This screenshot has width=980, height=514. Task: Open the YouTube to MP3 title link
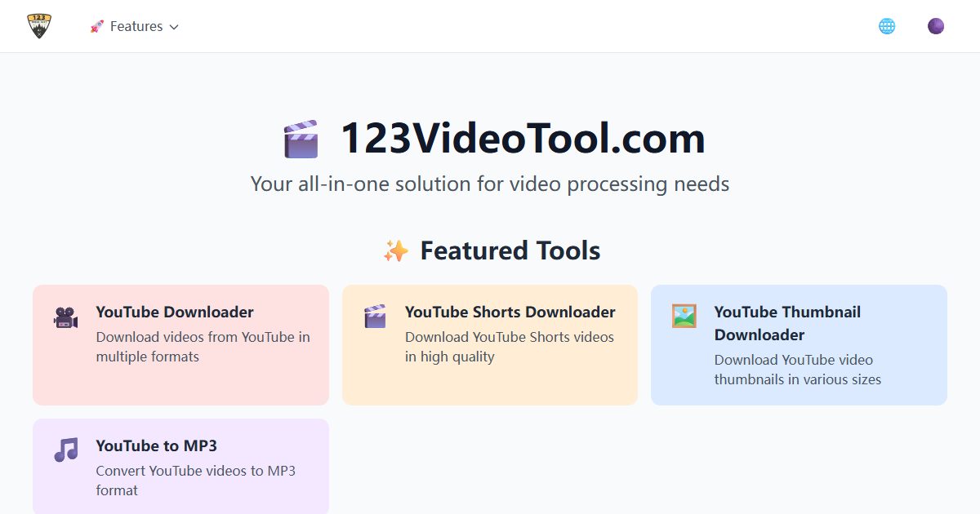click(x=157, y=445)
